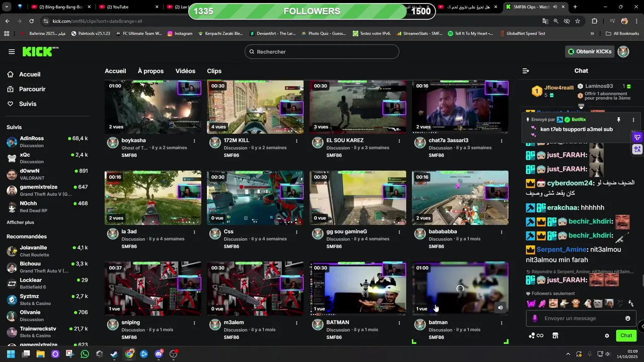
Task: Open AdinRoss followed channel
Action: click(47, 142)
